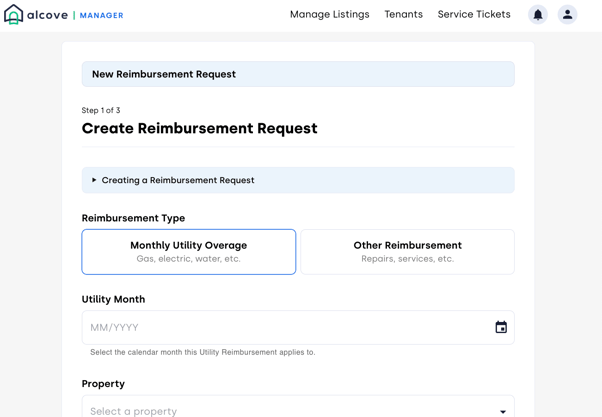This screenshot has height=417, width=602.
Task: Click the helper text below Utility Month
Action: coord(202,353)
